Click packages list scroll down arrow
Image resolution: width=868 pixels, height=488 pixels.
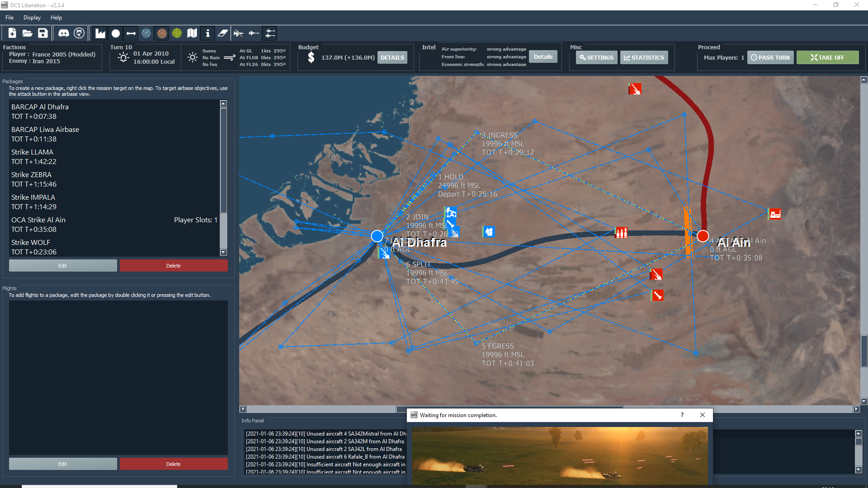pyautogui.click(x=223, y=252)
